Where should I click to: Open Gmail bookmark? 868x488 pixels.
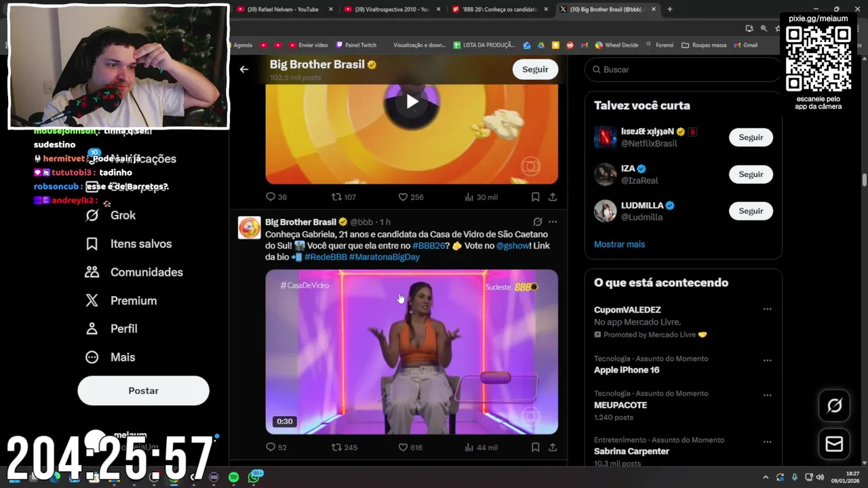745,45
